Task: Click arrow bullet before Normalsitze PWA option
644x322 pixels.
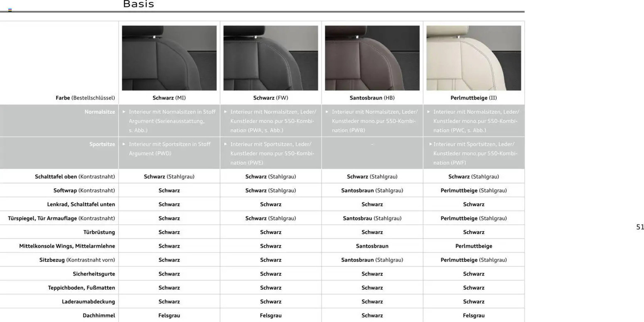Action: [226, 112]
